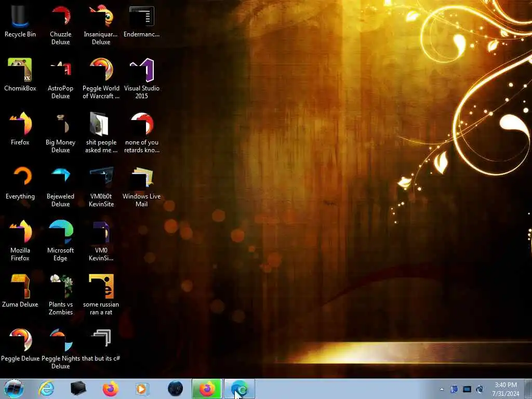Select the AstroPop Deluxe icon
The width and height of the screenshot is (532, 399).
pyautogui.click(x=60, y=79)
